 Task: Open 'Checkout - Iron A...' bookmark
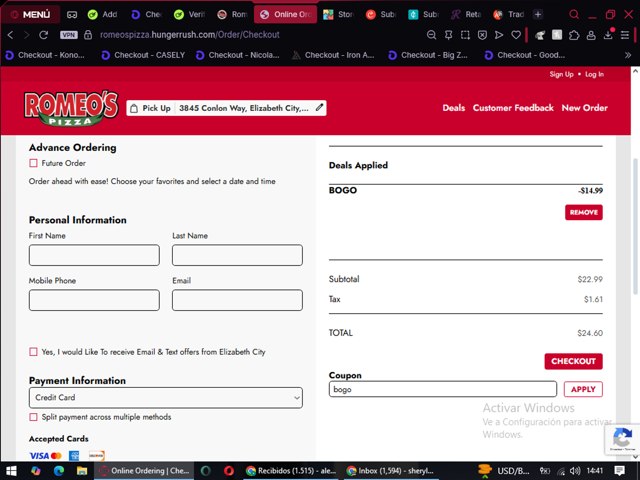pyautogui.click(x=333, y=55)
